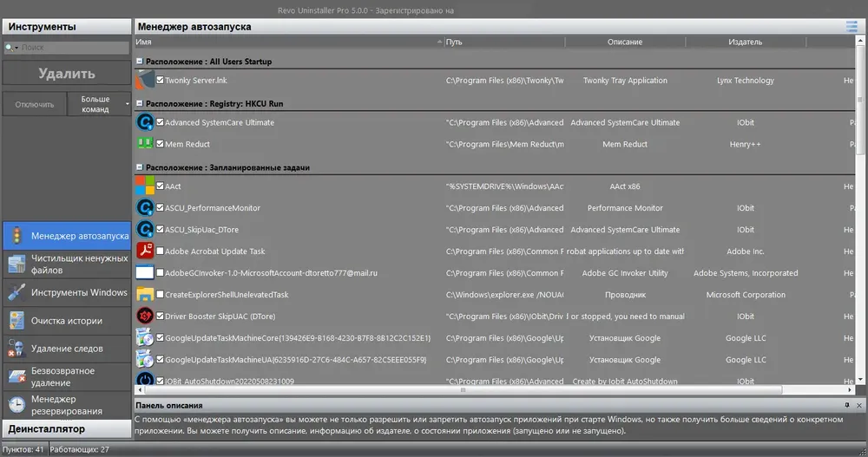Click the Twonky Server.lnk row icon
The width and height of the screenshot is (868, 457).
pos(145,81)
